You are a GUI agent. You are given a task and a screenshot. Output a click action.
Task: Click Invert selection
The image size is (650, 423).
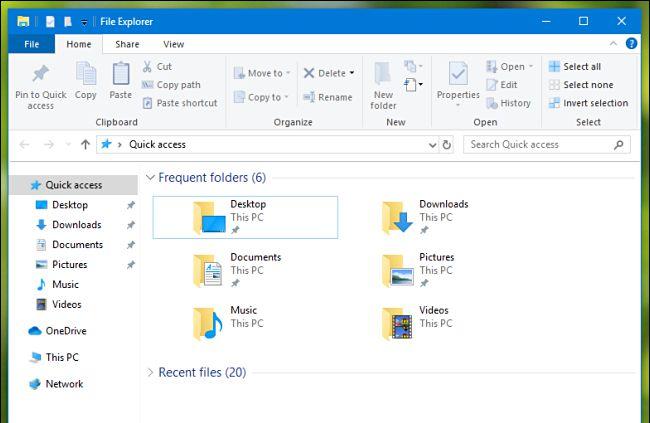click(588, 103)
